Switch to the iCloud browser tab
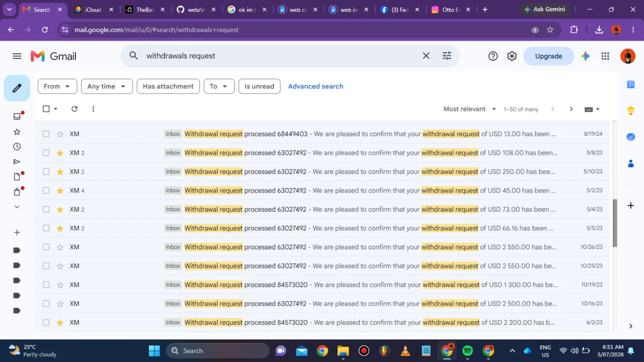Image resolution: width=644 pixels, height=362 pixels. click(94, 10)
